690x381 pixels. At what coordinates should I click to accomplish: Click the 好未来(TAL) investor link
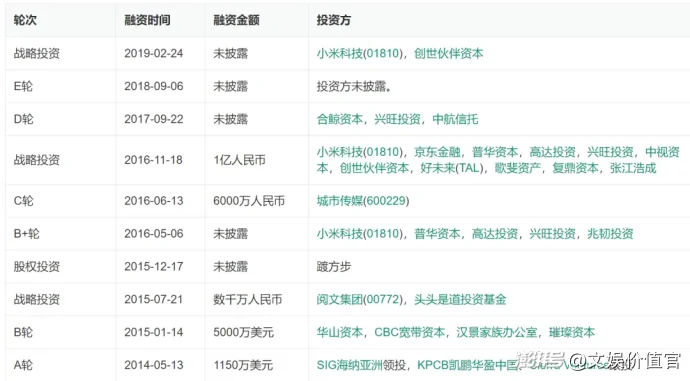tap(452, 168)
